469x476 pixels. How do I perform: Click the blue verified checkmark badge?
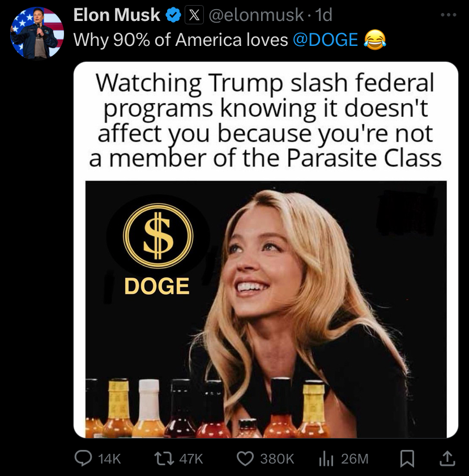[x=173, y=15]
